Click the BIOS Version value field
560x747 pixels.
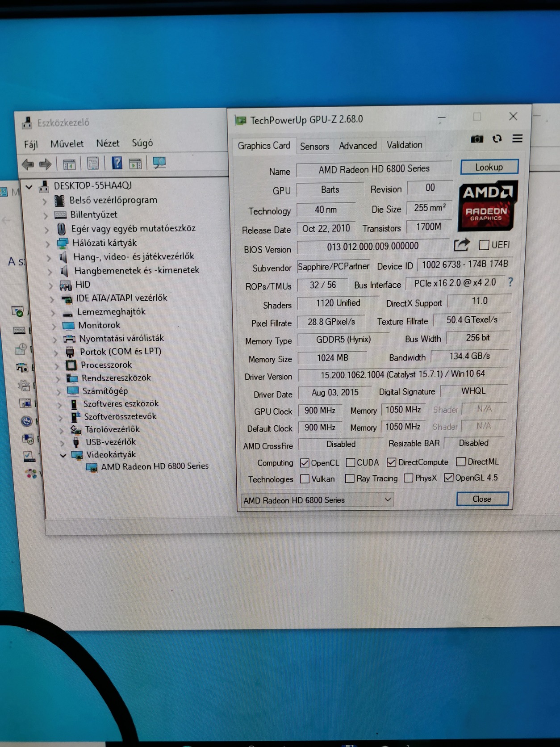pyautogui.click(x=373, y=246)
